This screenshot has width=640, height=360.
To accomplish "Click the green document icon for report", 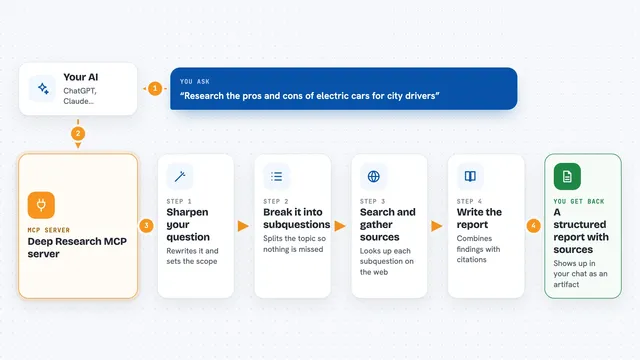I will pos(567,176).
